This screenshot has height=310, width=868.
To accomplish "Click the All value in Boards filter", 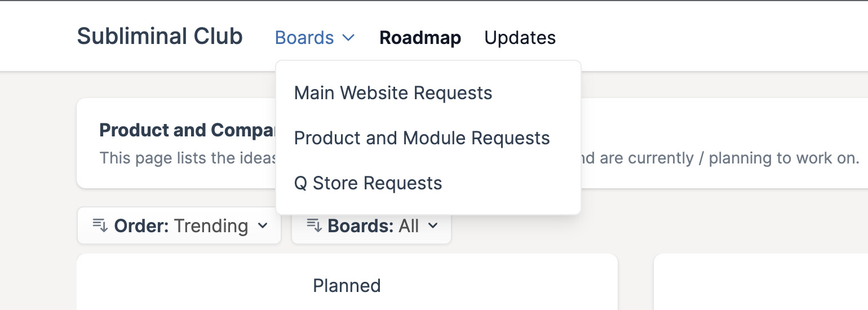I will click(x=409, y=226).
